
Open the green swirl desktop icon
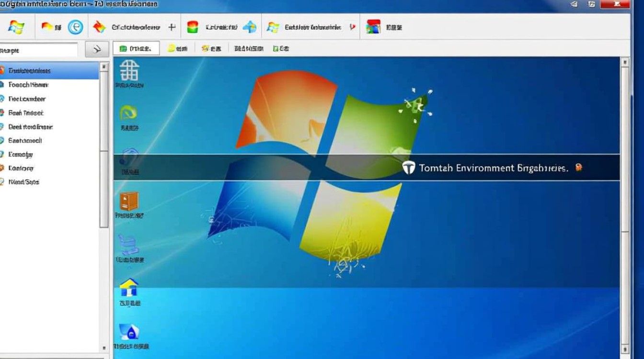tap(128, 113)
